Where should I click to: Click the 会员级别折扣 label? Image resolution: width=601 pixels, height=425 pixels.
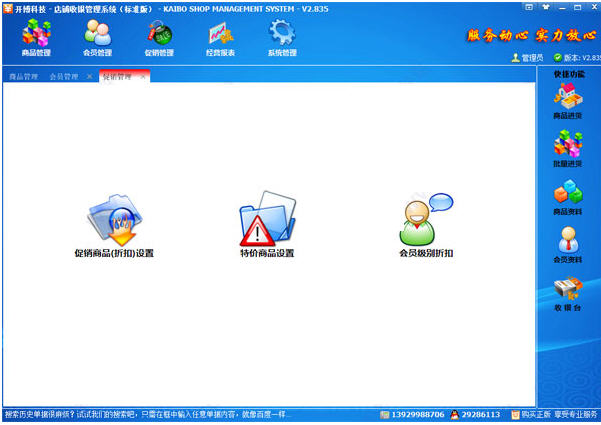[x=426, y=253]
